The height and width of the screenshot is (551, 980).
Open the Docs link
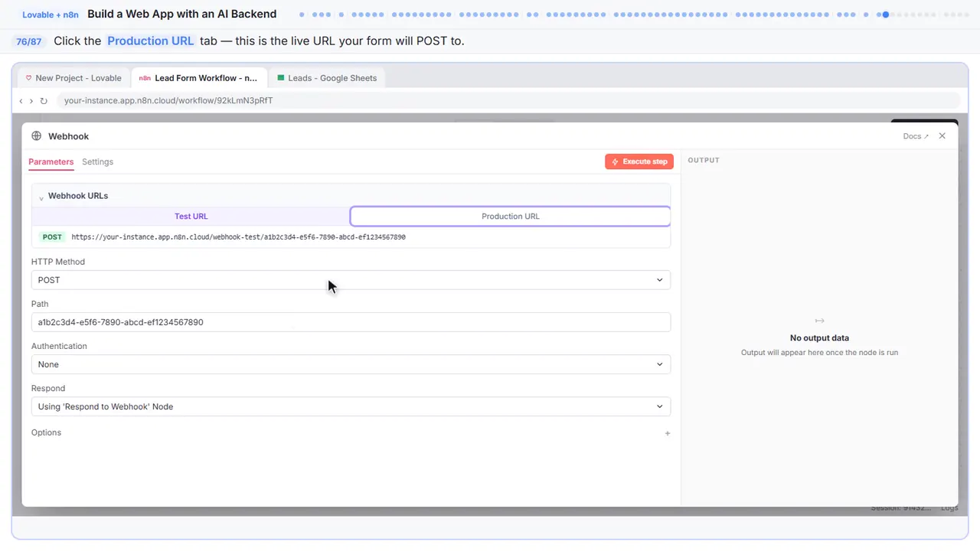click(x=916, y=136)
